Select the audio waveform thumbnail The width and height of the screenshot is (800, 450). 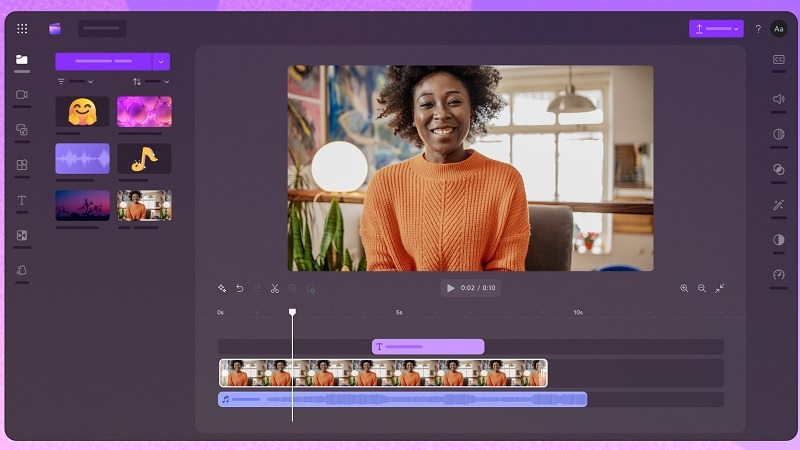point(82,159)
